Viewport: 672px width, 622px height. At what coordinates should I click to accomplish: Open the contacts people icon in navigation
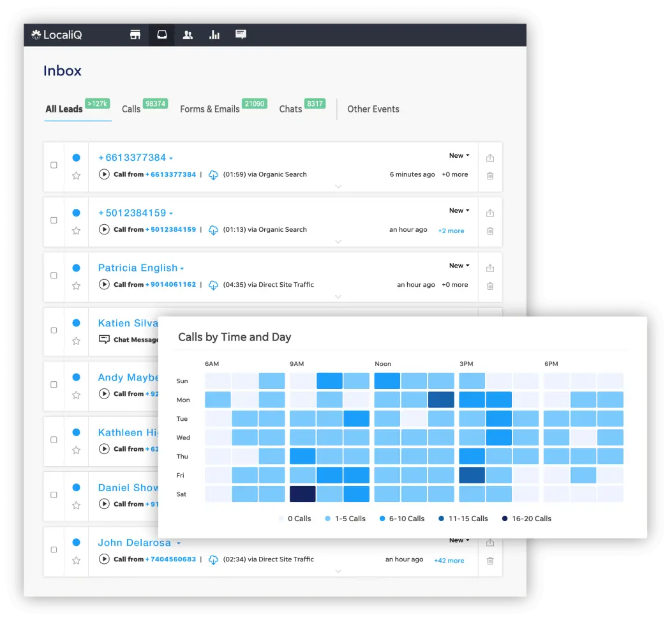(x=188, y=34)
